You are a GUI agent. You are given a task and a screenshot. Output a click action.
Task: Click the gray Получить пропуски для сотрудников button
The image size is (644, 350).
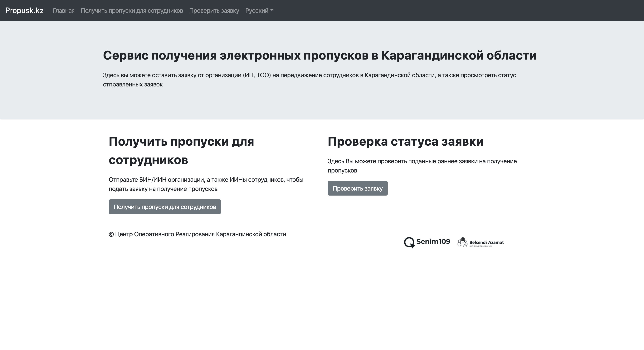click(165, 207)
